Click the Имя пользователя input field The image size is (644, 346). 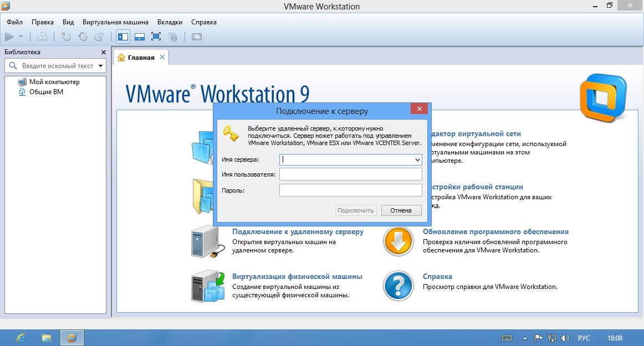point(351,174)
